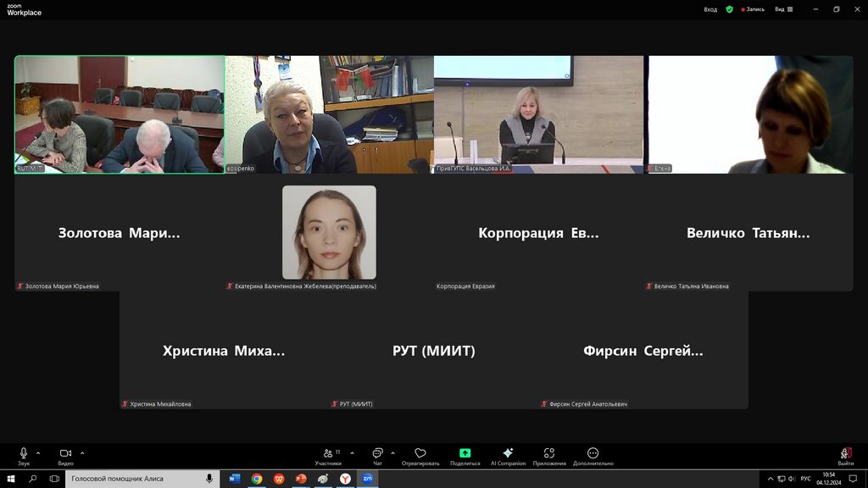
Task: Open the more options (Дополнительно) menu
Action: pyautogui.click(x=593, y=454)
